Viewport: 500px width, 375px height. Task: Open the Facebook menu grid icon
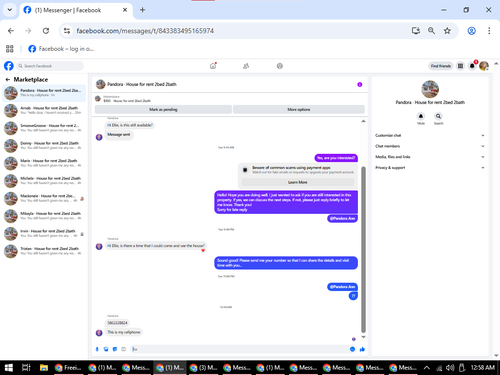460,66
